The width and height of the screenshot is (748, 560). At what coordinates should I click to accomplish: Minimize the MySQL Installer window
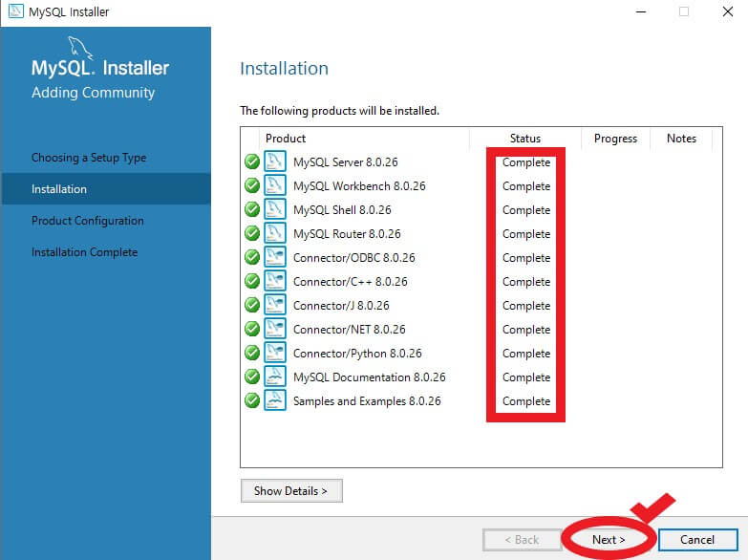click(641, 11)
